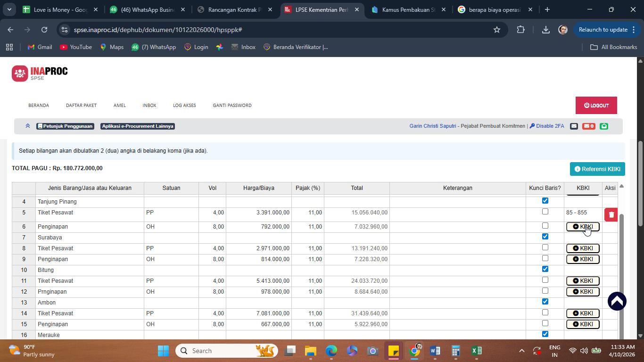644x362 pixels.
Task: Open DAFTAR PAKET menu
Action: pos(81,105)
